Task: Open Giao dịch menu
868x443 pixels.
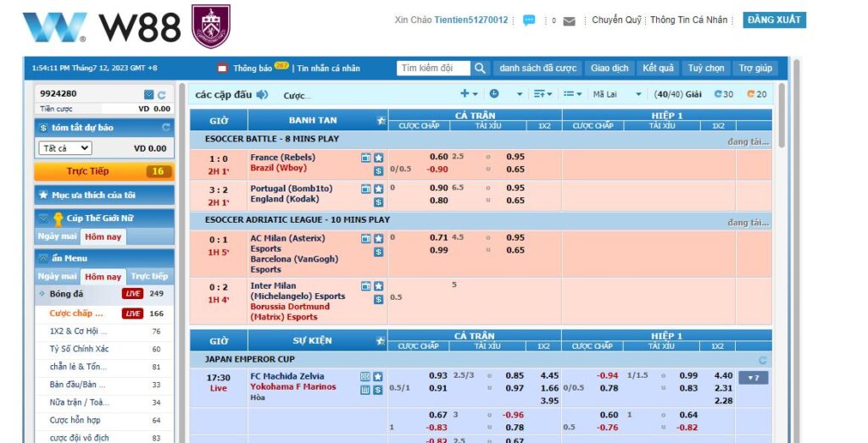Action: click(609, 68)
